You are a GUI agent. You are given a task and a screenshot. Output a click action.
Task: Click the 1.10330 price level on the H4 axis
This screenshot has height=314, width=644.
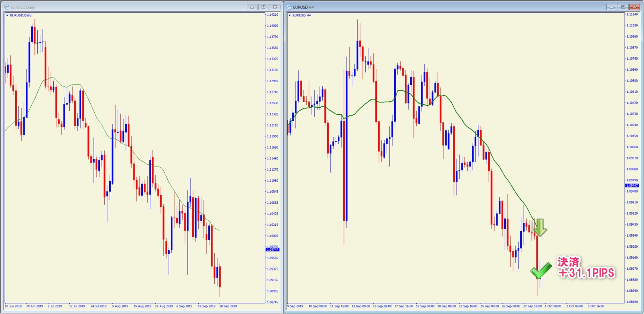tap(632, 114)
